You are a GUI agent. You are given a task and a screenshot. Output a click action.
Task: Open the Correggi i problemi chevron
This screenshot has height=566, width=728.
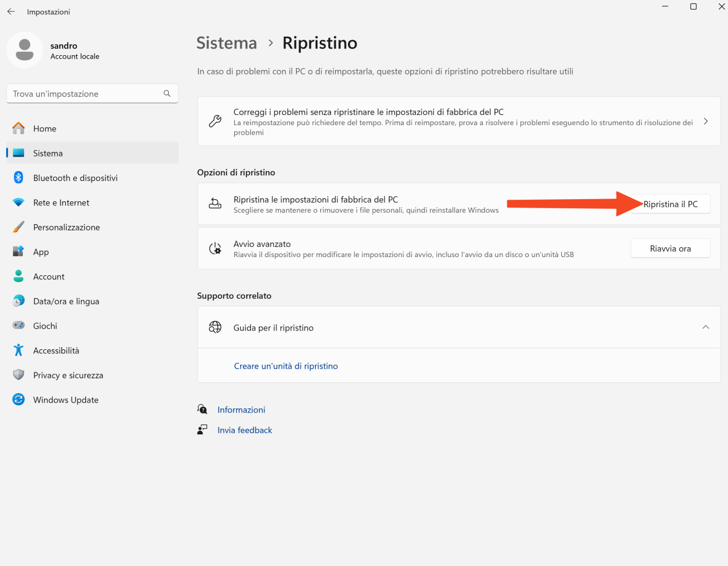(705, 121)
